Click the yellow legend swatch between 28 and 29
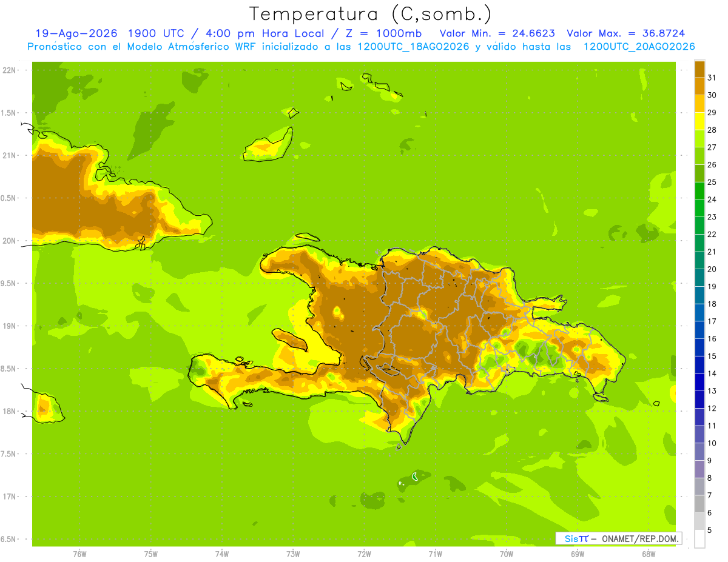The height and width of the screenshot is (562, 728). (699, 121)
